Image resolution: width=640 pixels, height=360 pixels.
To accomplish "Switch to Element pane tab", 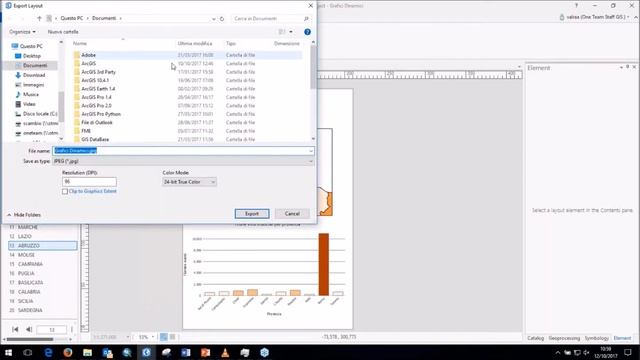I will [x=622, y=338].
